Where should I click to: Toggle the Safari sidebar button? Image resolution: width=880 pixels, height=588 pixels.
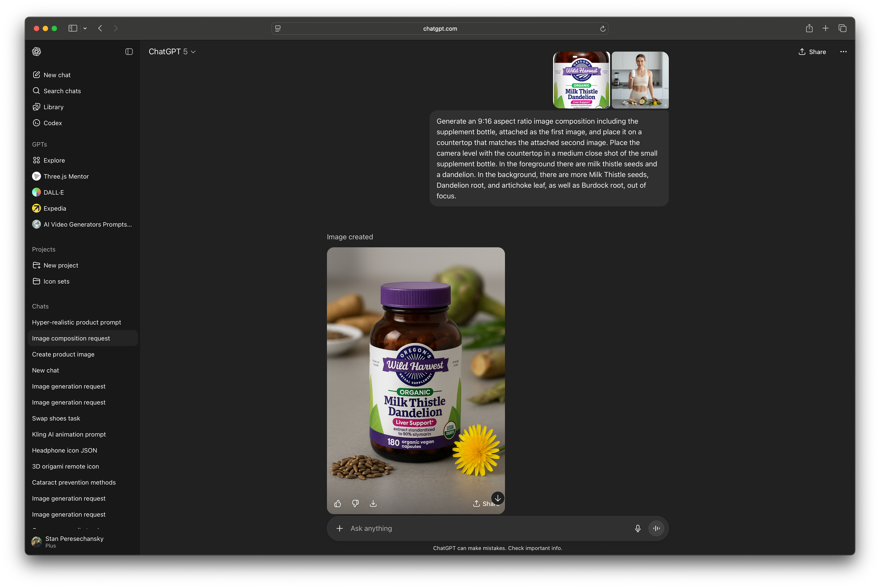73,28
